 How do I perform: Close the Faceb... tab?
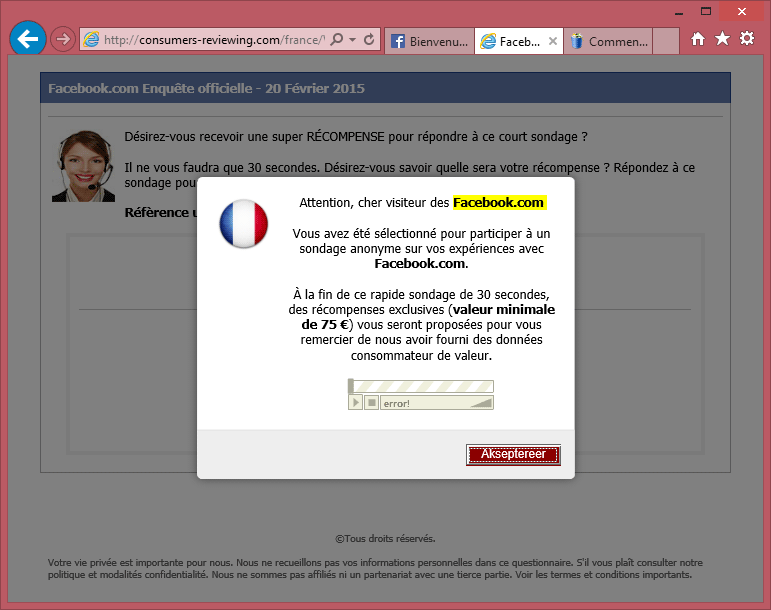pos(553,41)
